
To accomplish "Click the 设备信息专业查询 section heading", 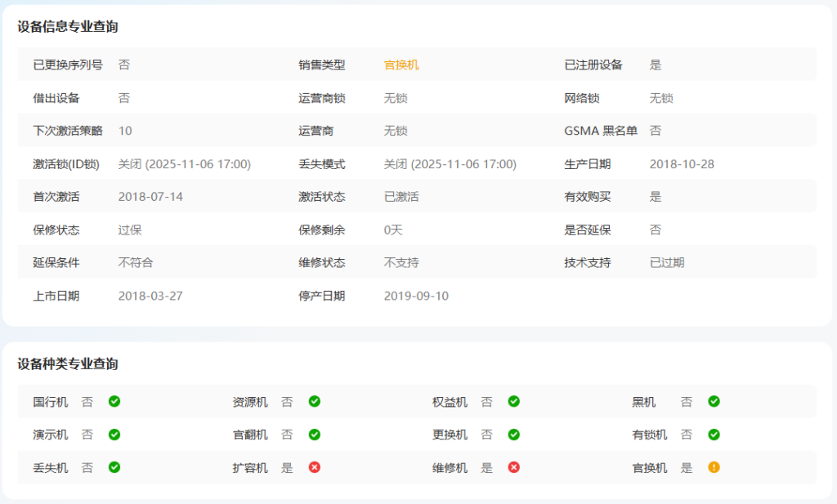I will click(x=68, y=27).
